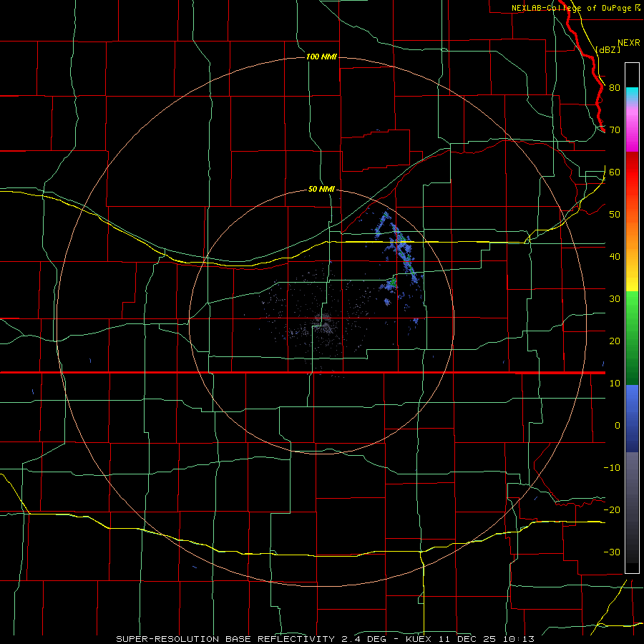644x644 pixels.
Task: Click the cyan segment of the color bar
Action: tap(632, 92)
